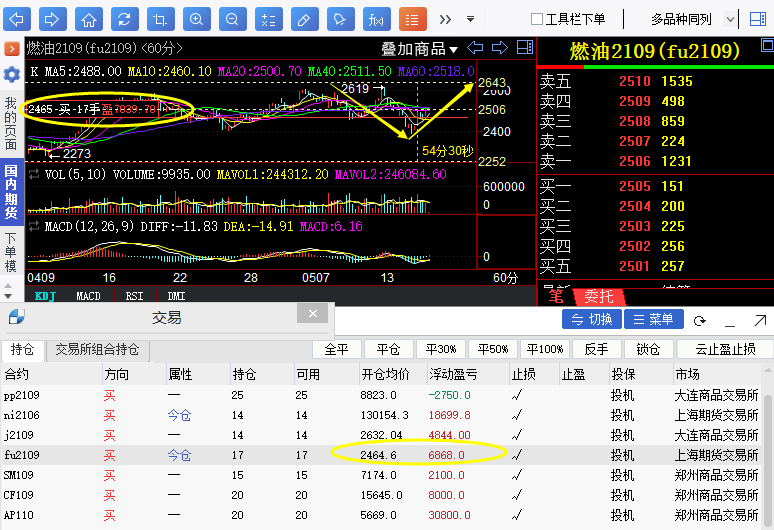774x530 pixels.
Task: Open the f(x) formula icon
Action: click(x=377, y=20)
